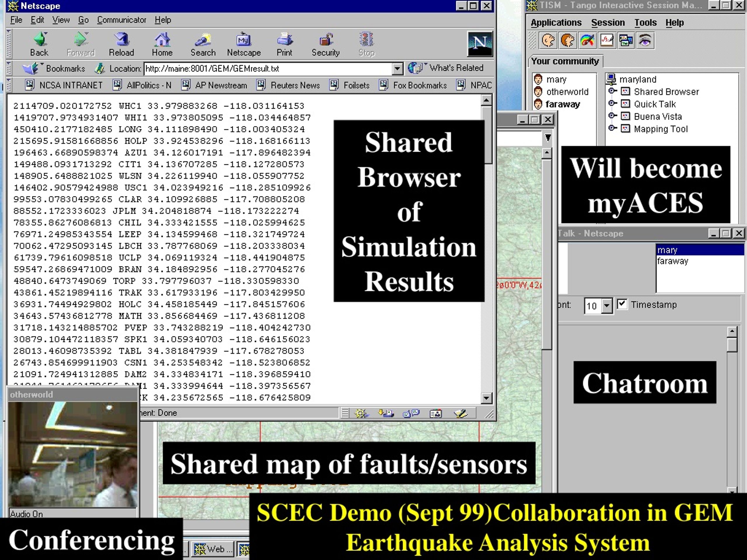Click the windows icon in TISM toolbar

tap(626, 41)
